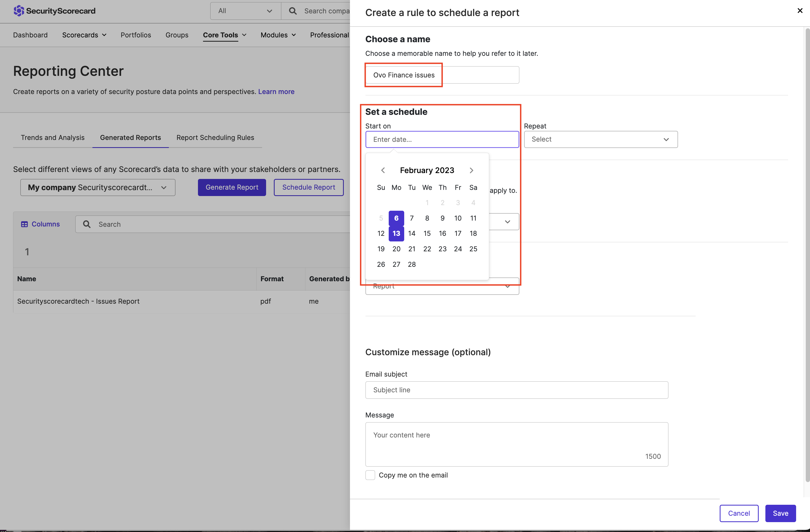
Task: Click the Email subject line field
Action: [517, 390]
